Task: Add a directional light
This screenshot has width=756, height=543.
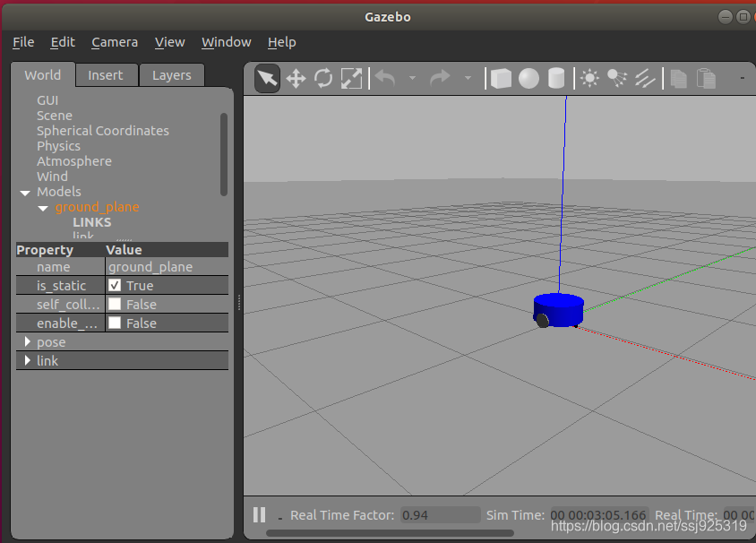Action: pyautogui.click(x=645, y=78)
